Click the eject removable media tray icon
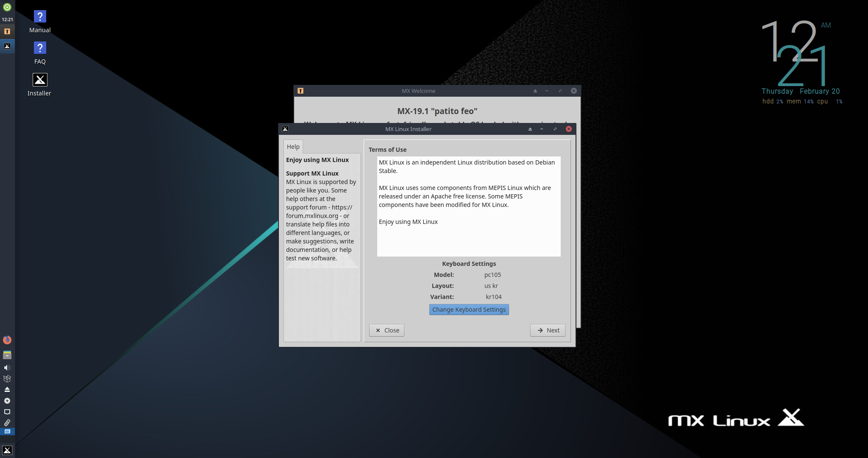This screenshot has width=868, height=458. (x=7, y=390)
